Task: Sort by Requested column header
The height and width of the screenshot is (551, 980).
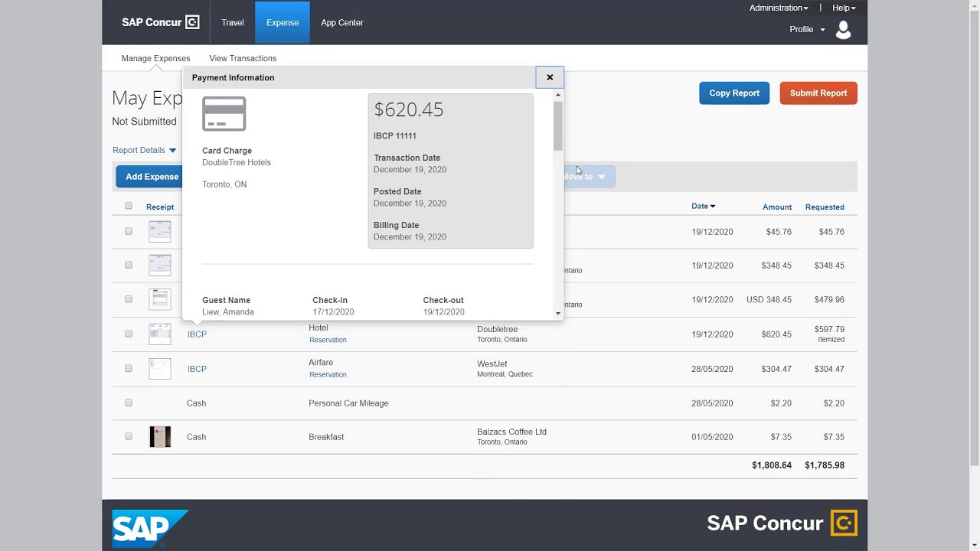Action: click(x=825, y=207)
